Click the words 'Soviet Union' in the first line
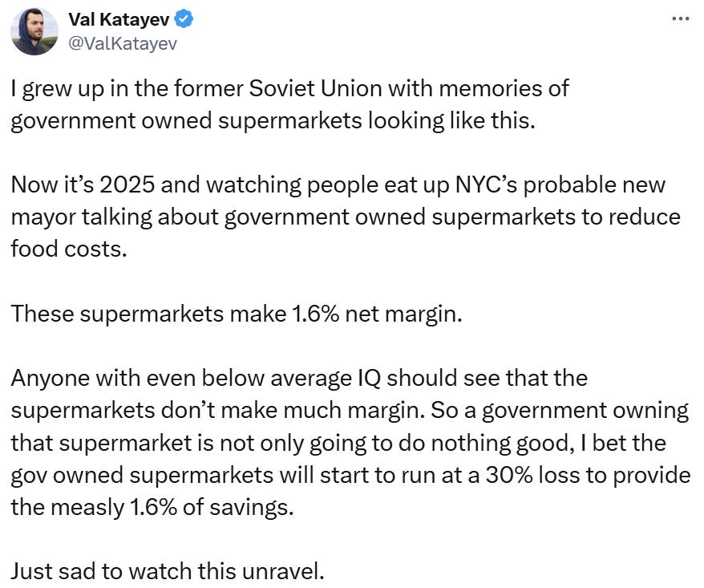Screen dimensions: 704x588 click(x=315, y=88)
